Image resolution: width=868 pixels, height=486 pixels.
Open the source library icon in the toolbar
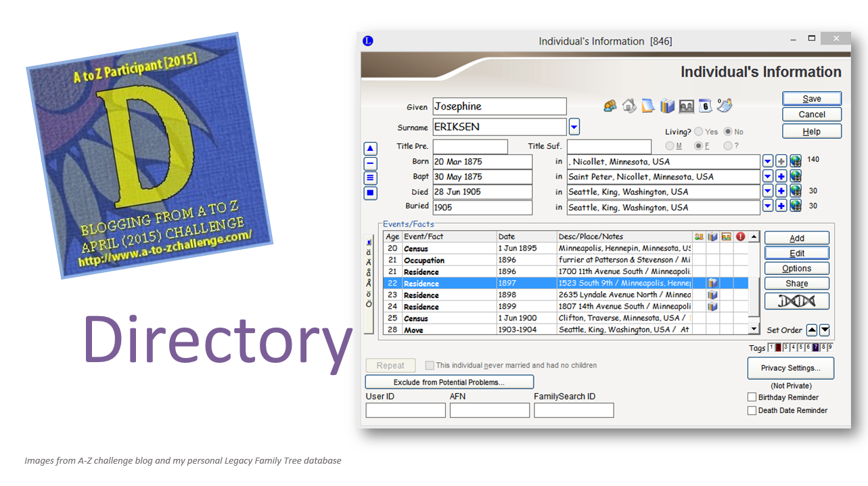pos(666,106)
